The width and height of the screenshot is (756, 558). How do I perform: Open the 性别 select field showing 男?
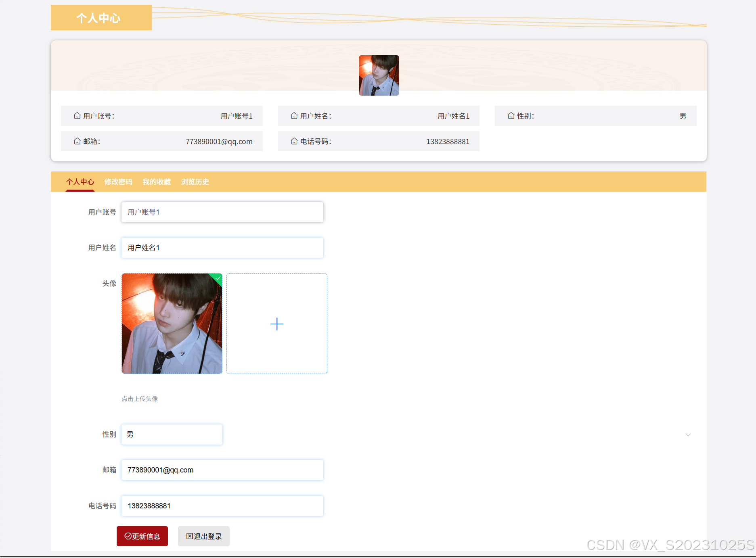tap(172, 435)
